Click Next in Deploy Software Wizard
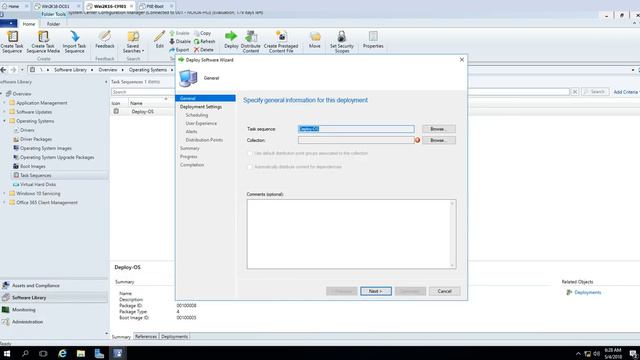Image resolution: width=640 pixels, height=360 pixels. 376,291
